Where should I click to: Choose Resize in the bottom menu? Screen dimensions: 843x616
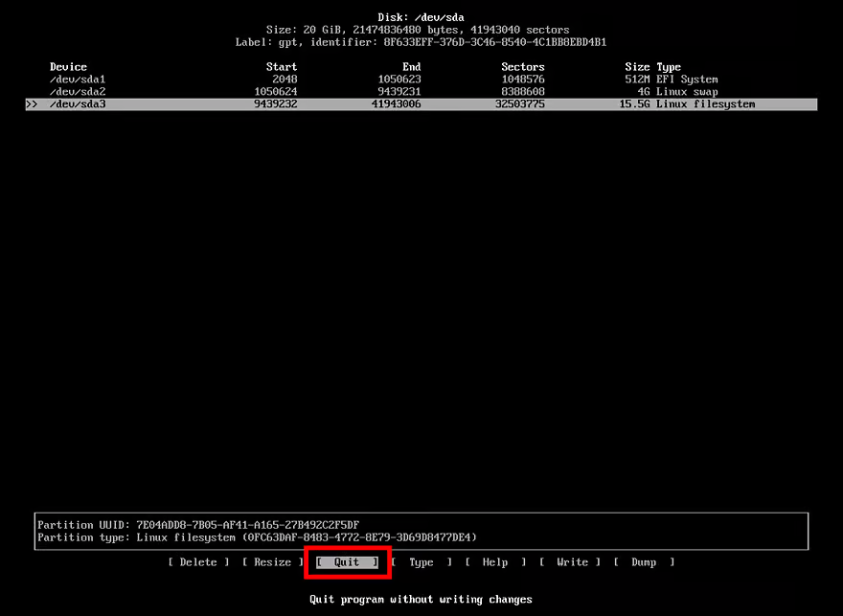click(272, 562)
